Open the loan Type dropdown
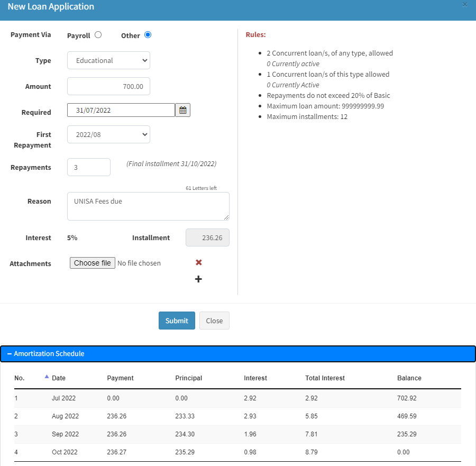 pos(108,60)
